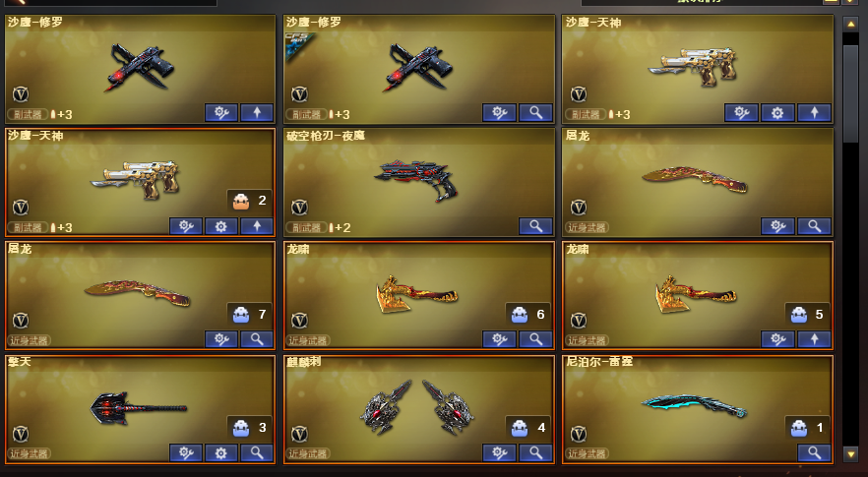Screen dimensions: 868x477
Task: Click the CFS corner badge on 沙鹰-修罗
Action: [x=298, y=44]
